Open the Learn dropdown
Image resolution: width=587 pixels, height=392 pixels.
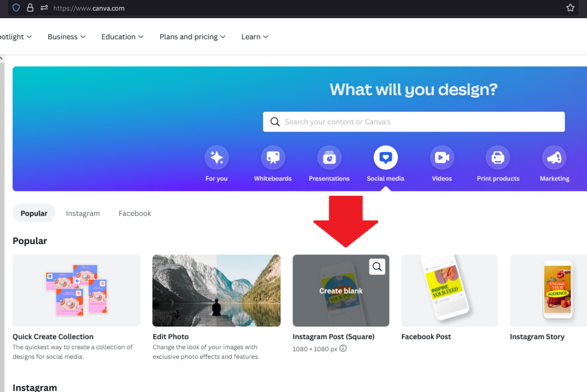(254, 36)
